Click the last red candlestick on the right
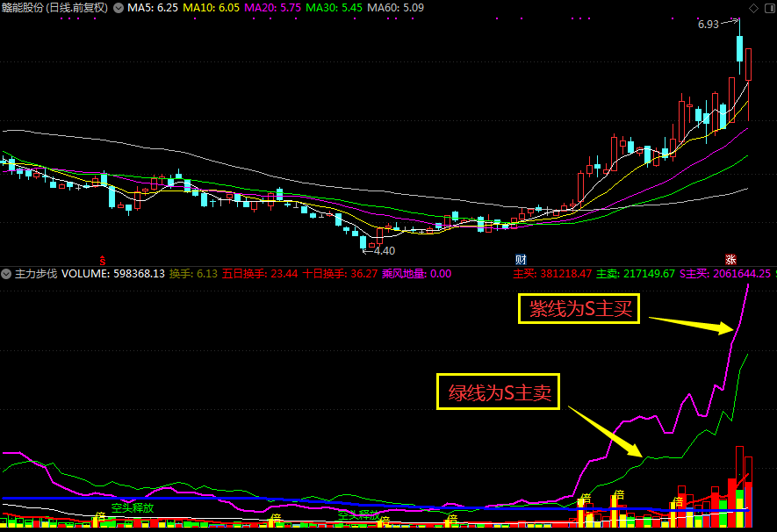This screenshot has height=532, width=777. [x=748, y=65]
